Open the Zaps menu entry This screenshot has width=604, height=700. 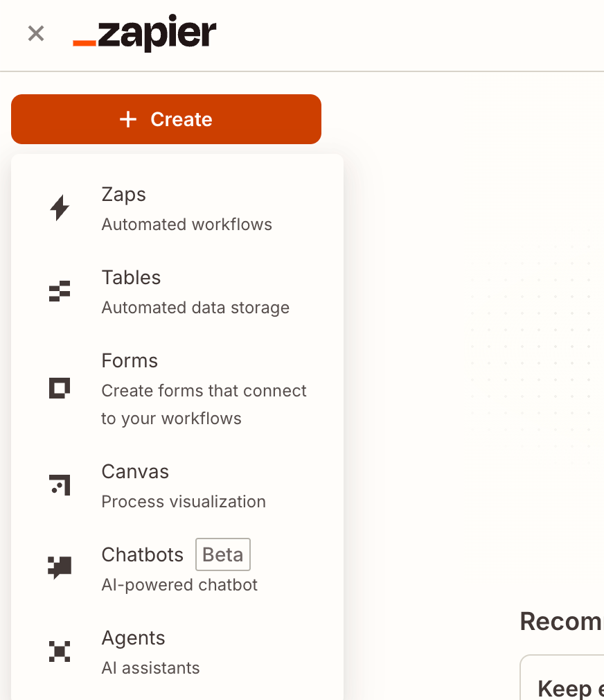(x=124, y=194)
